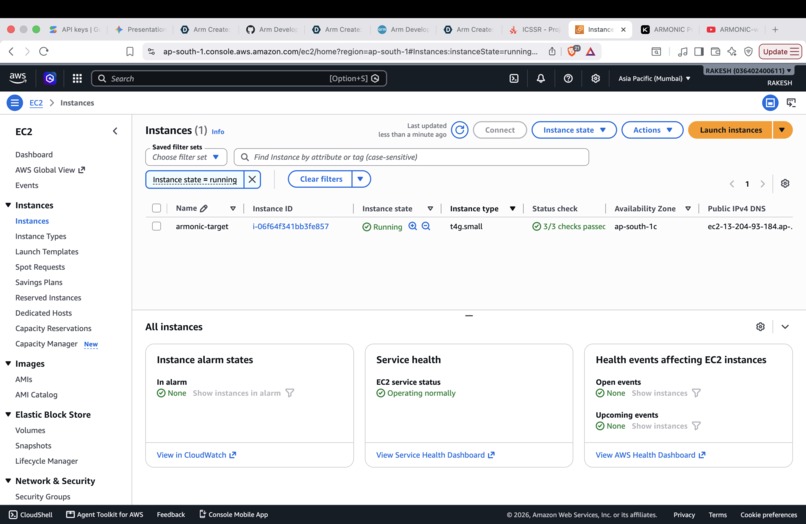Sort by Instance type column

pyautogui.click(x=512, y=208)
